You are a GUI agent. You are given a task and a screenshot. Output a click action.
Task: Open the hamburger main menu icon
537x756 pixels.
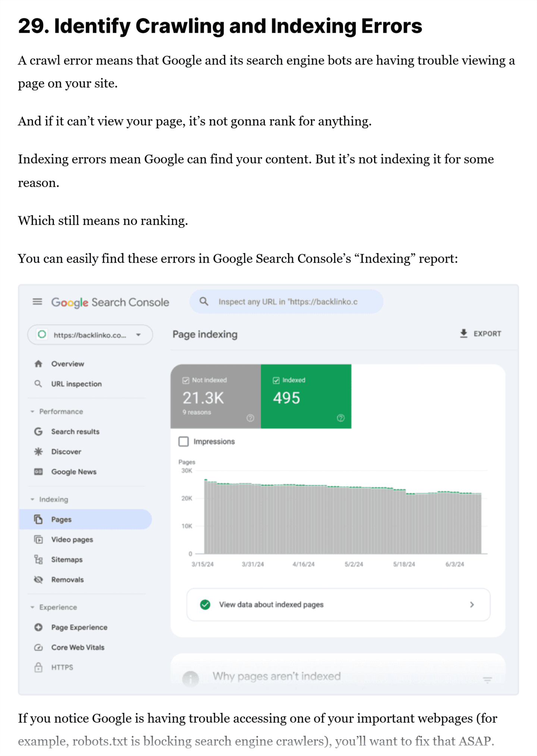point(37,301)
